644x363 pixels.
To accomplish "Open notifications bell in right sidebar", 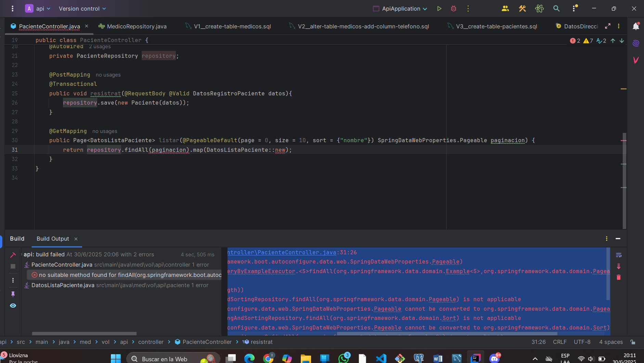I will [x=636, y=26].
